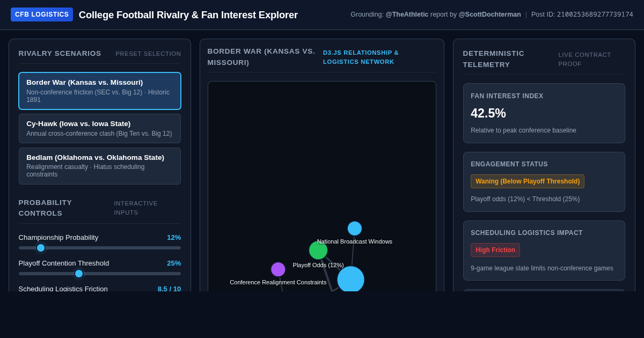This screenshot has width=644, height=338.
Task: Click the High Friction status badge
Action: pos(495,250)
